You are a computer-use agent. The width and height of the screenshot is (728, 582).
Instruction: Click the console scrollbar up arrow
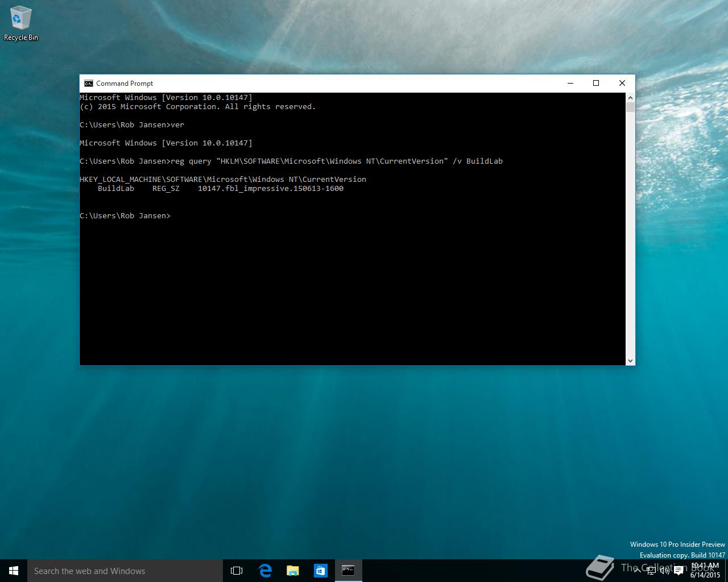tap(630, 97)
